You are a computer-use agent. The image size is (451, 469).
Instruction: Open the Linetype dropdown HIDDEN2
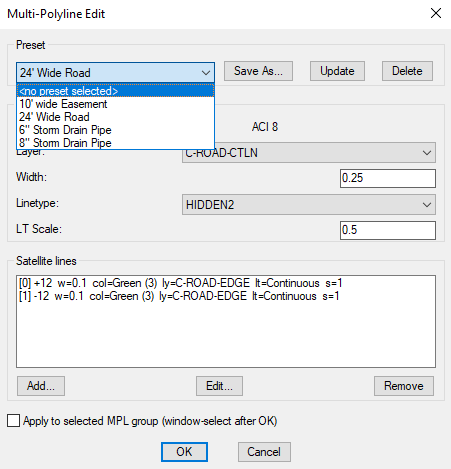(x=309, y=205)
